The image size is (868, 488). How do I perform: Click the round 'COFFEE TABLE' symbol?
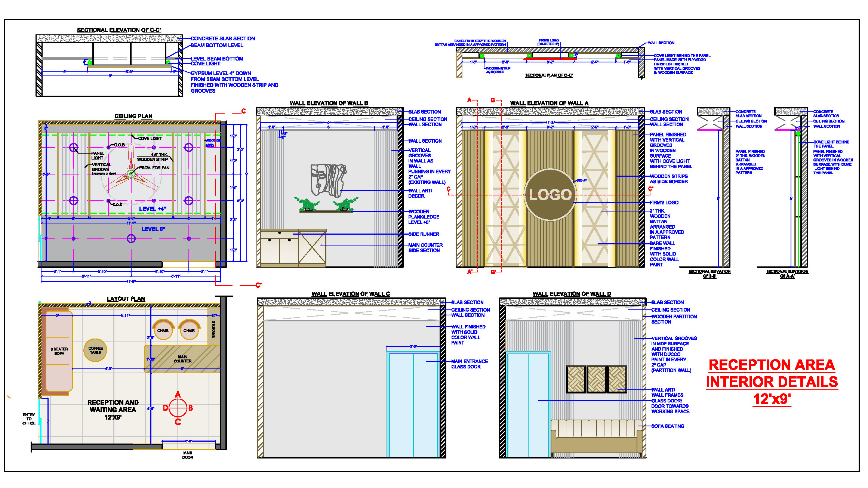pyautogui.click(x=95, y=350)
